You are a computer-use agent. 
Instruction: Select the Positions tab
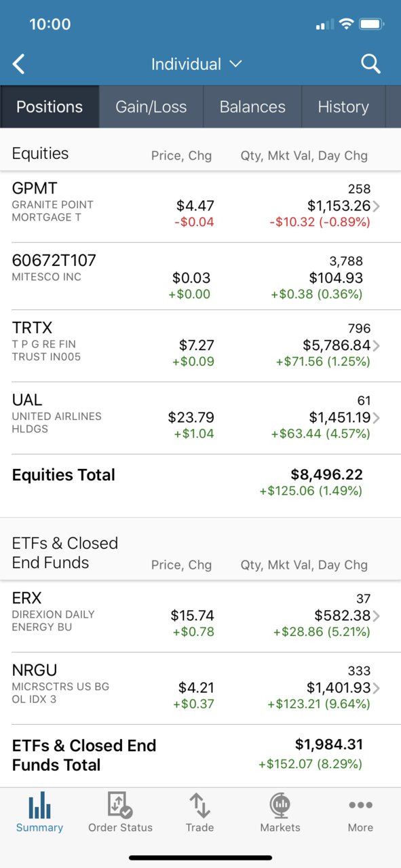pyautogui.click(x=50, y=107)
